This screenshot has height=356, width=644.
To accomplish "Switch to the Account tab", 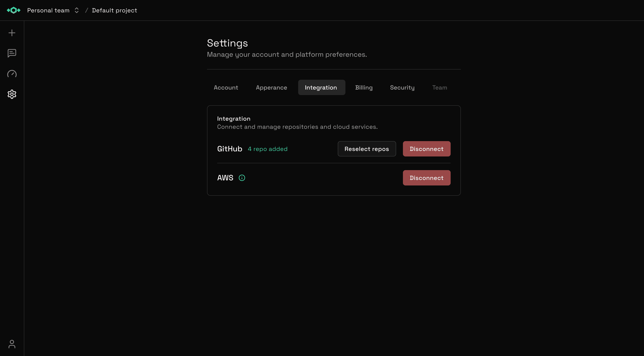I will tap(226, 87).
